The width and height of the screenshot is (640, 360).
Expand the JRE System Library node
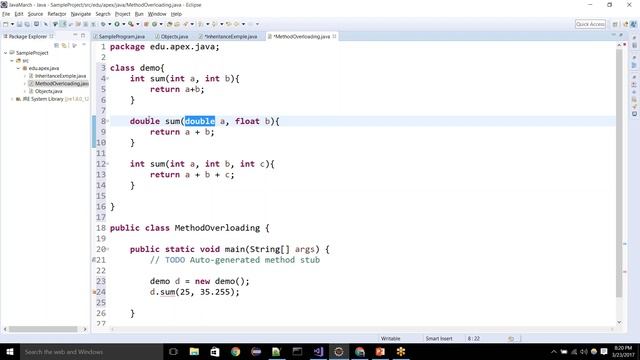tap(12, 99)
